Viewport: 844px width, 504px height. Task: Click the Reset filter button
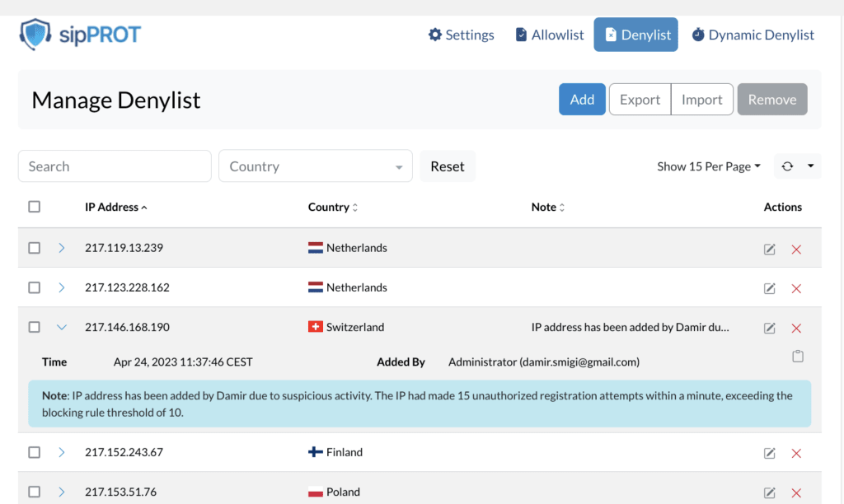tap(448, 166)
